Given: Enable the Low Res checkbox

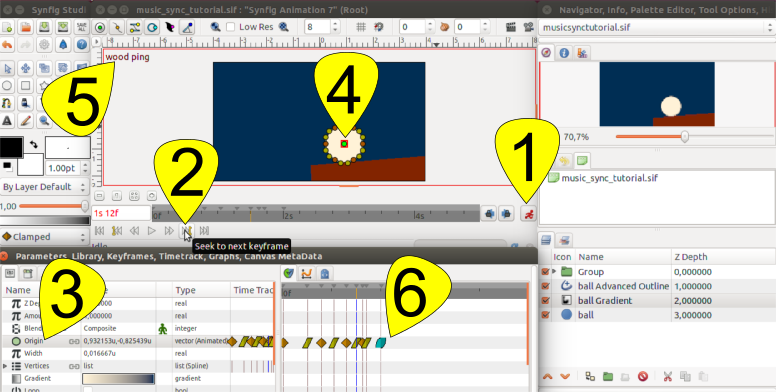Looking at the screenshot, I should click(x=231, y=27).
